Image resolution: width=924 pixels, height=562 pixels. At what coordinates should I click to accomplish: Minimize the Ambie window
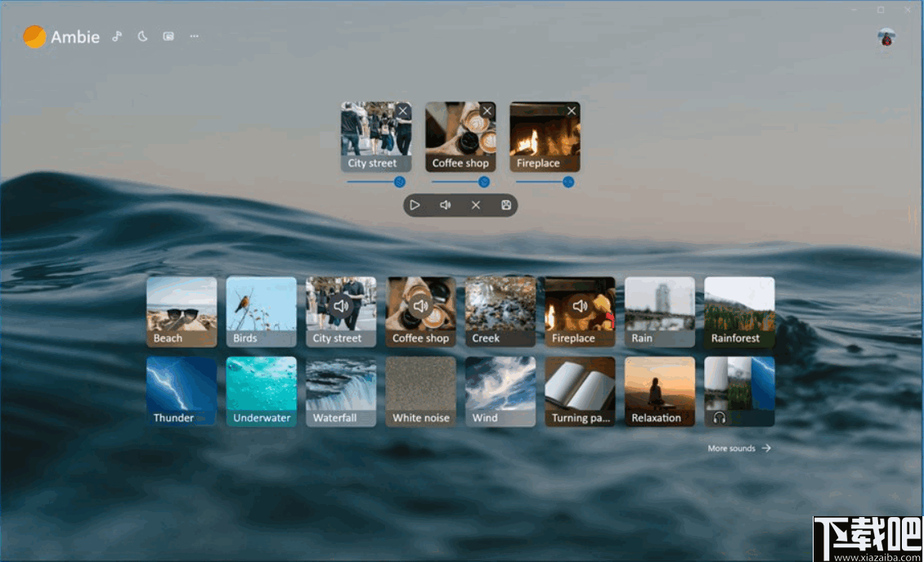tap(854, 10)
